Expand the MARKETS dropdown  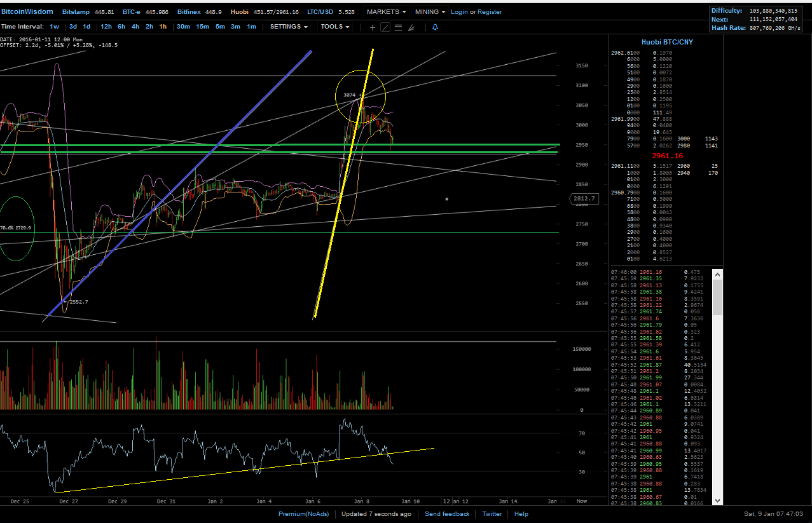(x=386, y=11)
